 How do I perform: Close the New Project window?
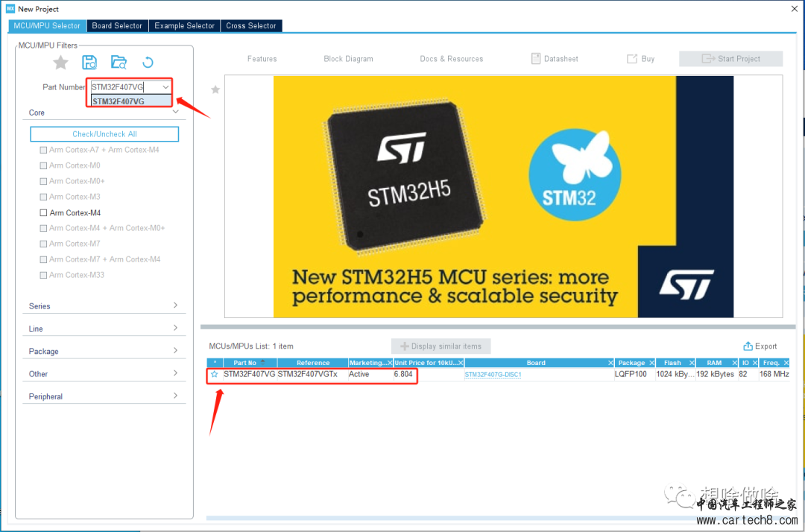click(x=795, y=9)
